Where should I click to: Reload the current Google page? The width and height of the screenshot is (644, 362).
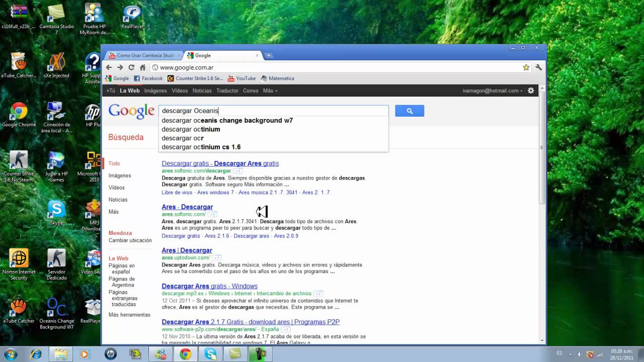coord(131,67)
